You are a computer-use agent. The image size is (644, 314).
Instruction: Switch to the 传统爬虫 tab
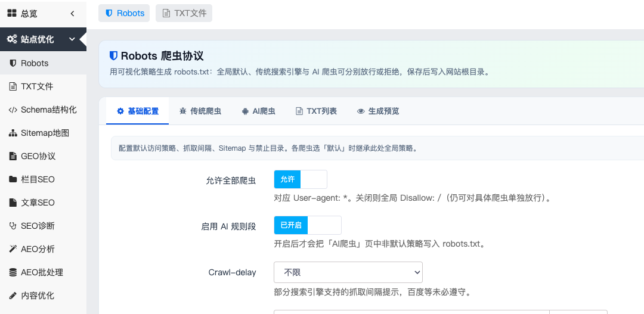coord(200,111)
